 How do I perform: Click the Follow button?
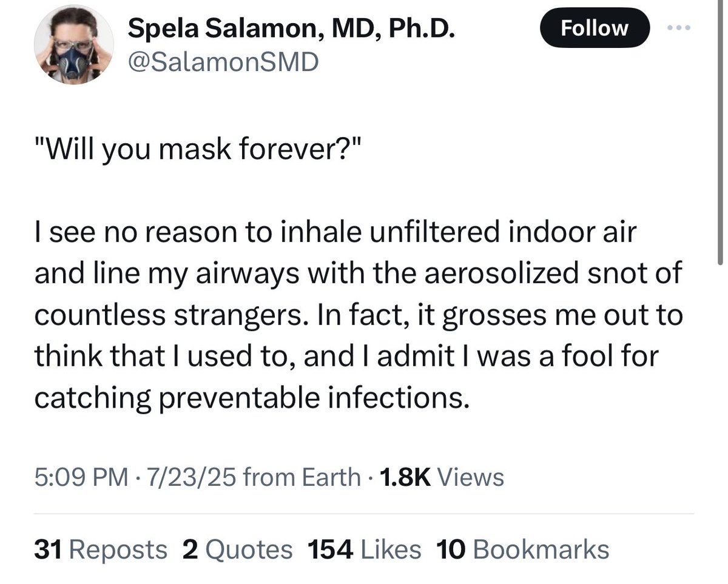[595, 28]
